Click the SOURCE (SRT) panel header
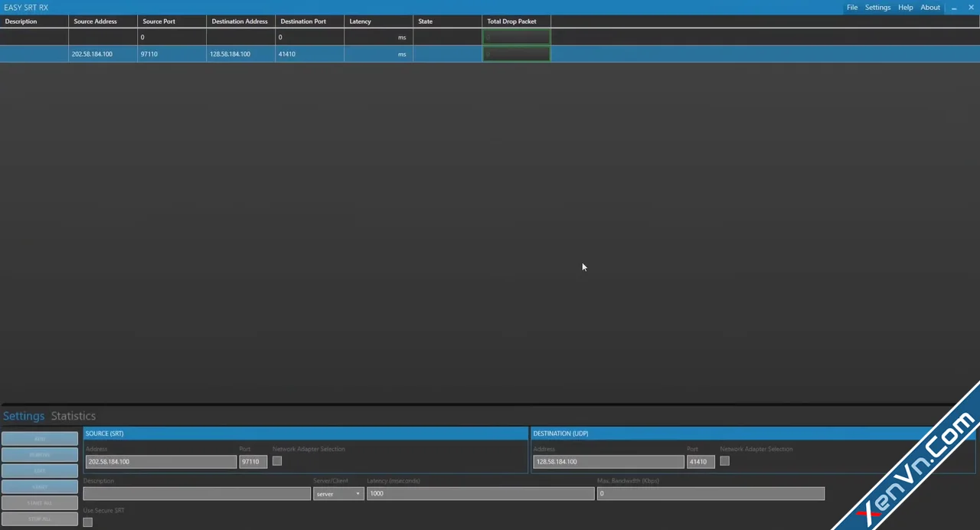980x530 pixels. [x=305, y=433]
